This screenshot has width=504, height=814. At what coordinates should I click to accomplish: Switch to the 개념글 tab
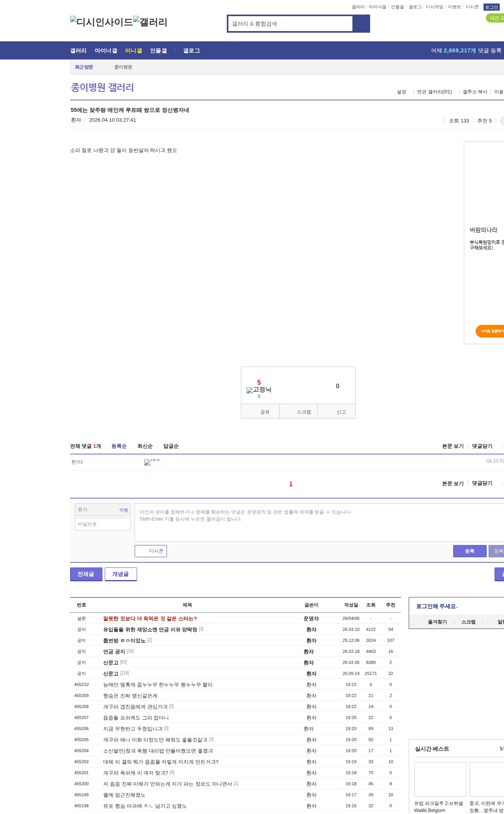[x=120, y=574]
